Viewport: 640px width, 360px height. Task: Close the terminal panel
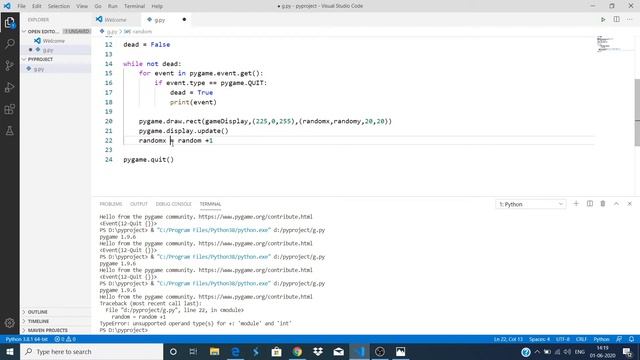629,204
